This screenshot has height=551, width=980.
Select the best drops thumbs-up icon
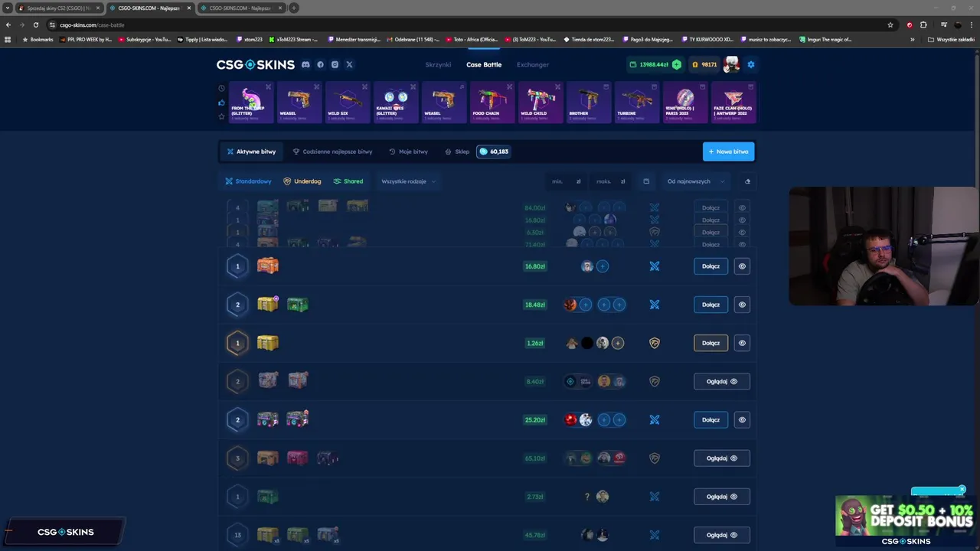click(222, 103)
